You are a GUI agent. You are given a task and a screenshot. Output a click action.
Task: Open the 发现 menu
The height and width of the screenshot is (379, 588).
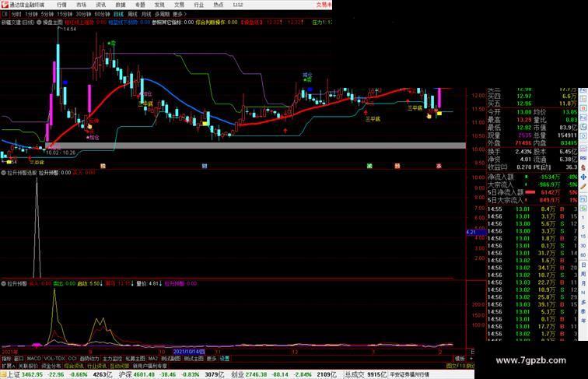(x=159, y=5)
